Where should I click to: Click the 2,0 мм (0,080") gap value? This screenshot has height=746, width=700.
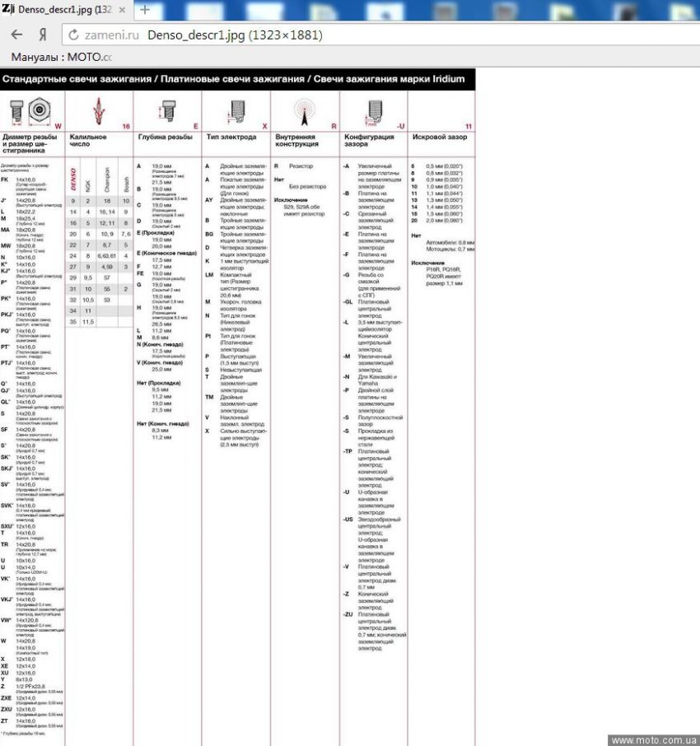(444, 221)
